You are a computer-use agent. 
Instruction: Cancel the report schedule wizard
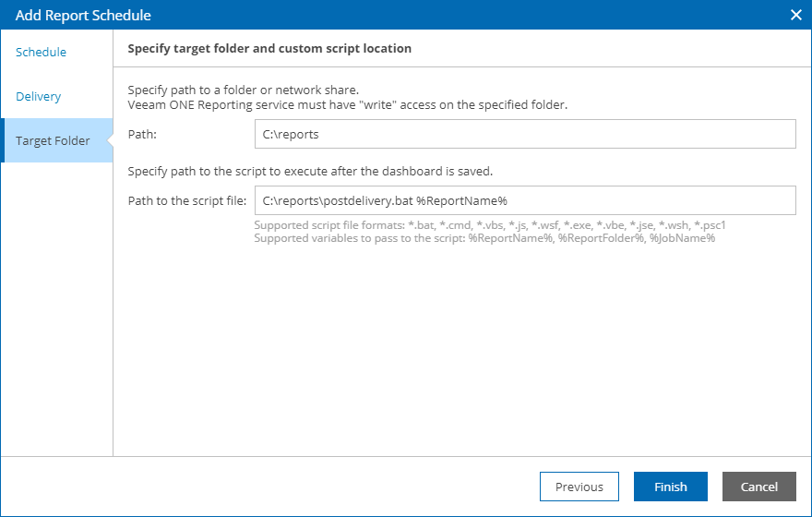[758, 487]
